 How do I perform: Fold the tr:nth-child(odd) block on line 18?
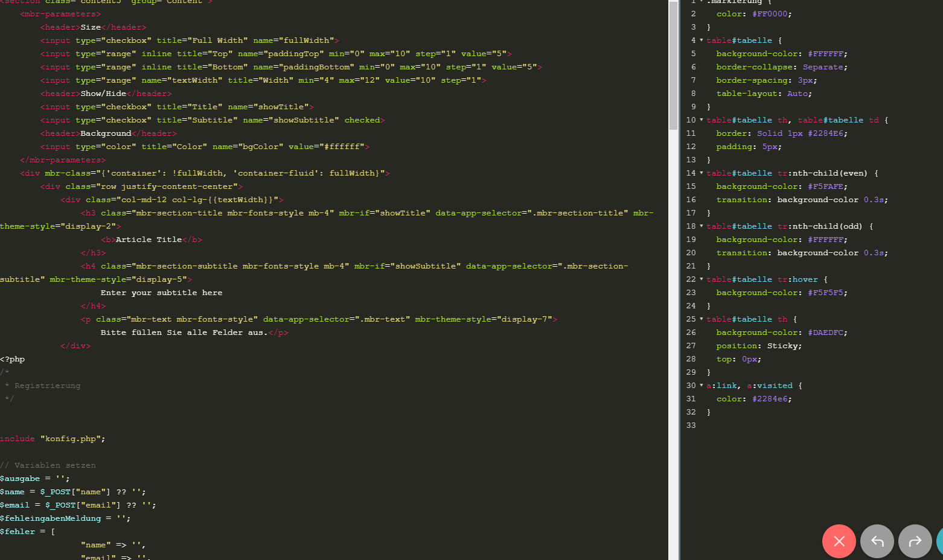coord(701,226)
